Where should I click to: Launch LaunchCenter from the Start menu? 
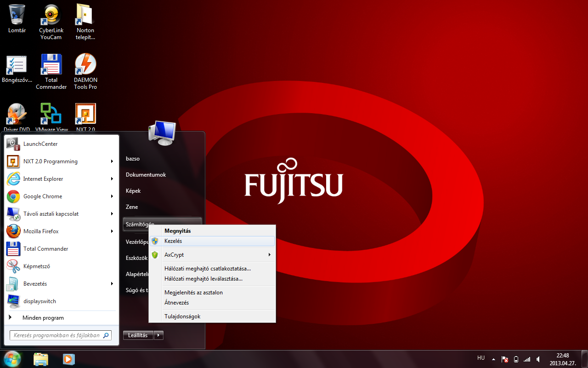click(62, 144)
